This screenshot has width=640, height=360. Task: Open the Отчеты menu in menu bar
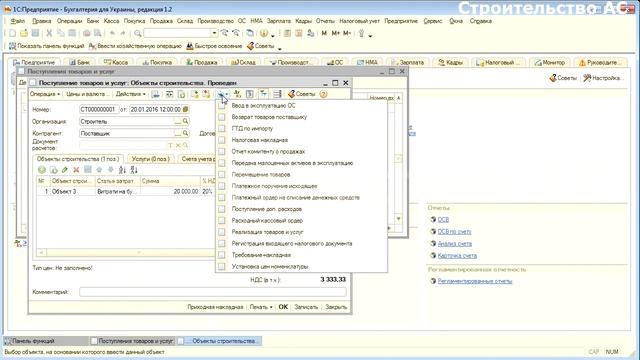click(x=325, y=21)
